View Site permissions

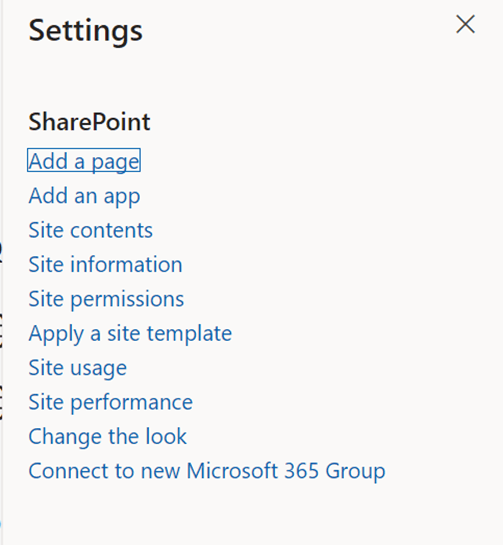click(106, 299)
